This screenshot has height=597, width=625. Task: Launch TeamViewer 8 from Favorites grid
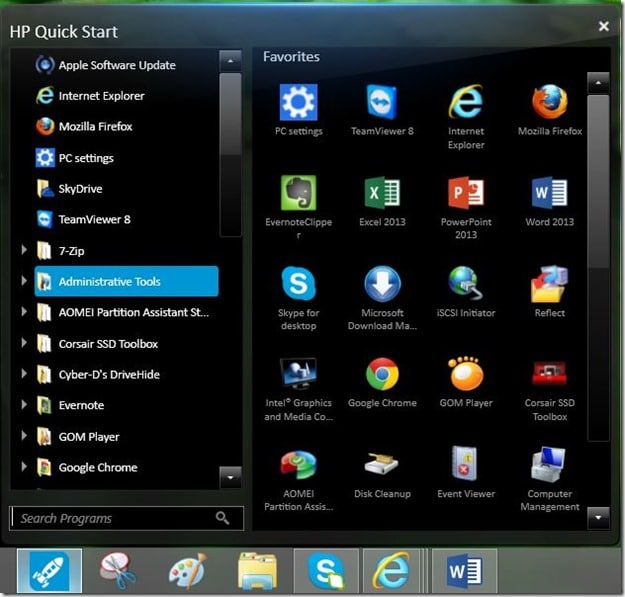[x=382, y=102]
